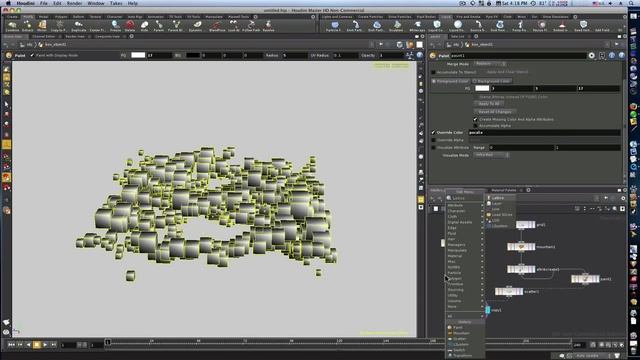This screenshot has width=640, height=360.
Task: Expand the Managers submenu in Tab menu
Action: 464,245
